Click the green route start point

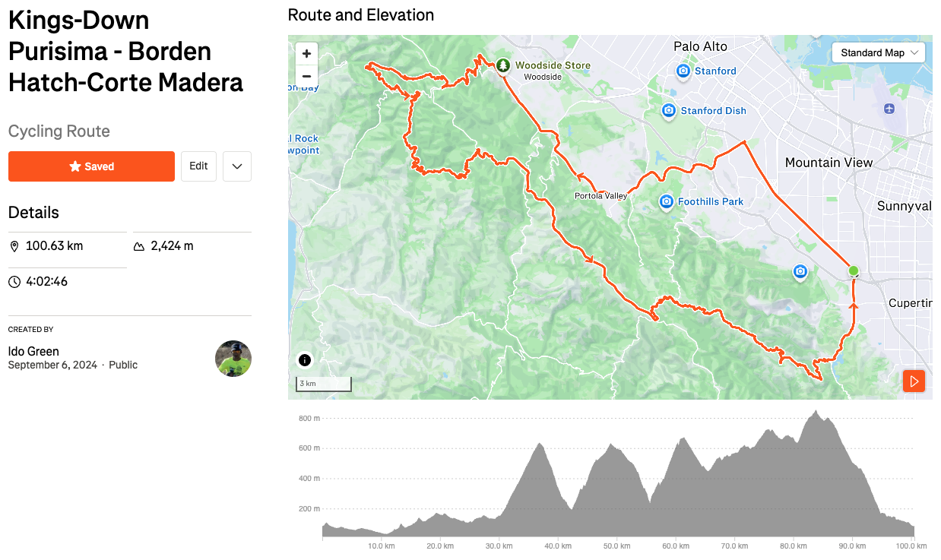click(x=854, y=271)
